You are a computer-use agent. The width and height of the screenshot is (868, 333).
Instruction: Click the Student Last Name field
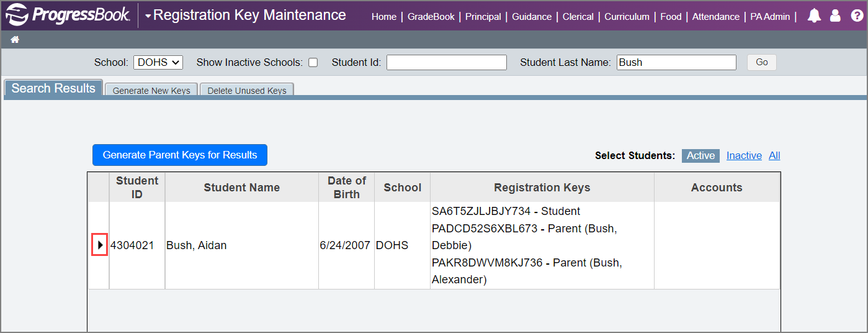pyautogui.click(x=676, y=62)
